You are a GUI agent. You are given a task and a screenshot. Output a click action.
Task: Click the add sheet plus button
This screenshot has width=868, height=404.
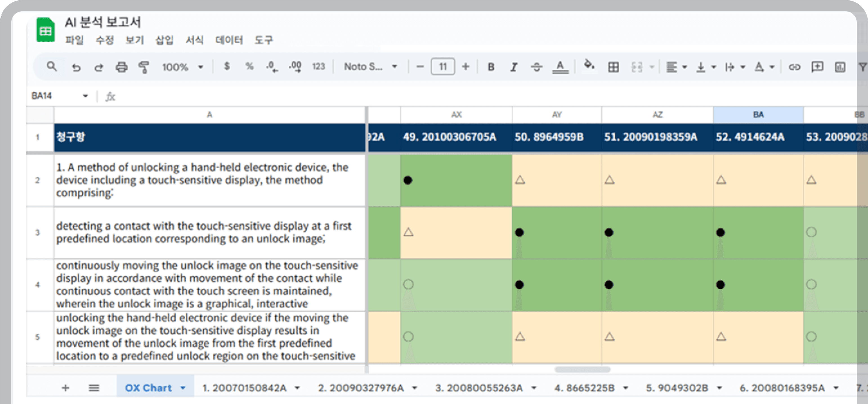point(66,388)
